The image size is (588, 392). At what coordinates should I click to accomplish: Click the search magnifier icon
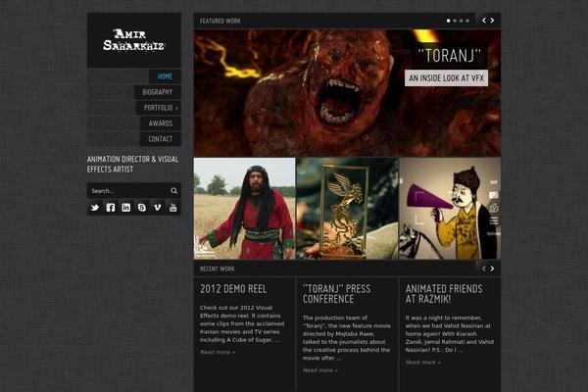click(174, 190)
